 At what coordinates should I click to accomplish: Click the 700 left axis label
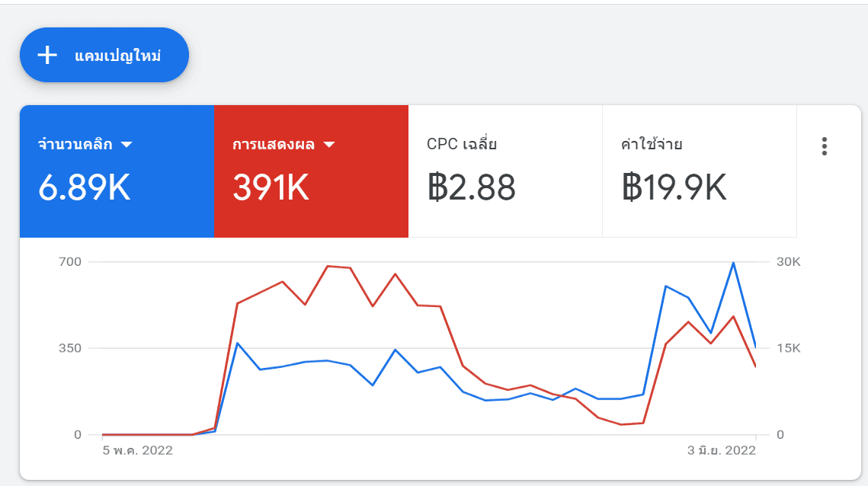click(70, 262)
